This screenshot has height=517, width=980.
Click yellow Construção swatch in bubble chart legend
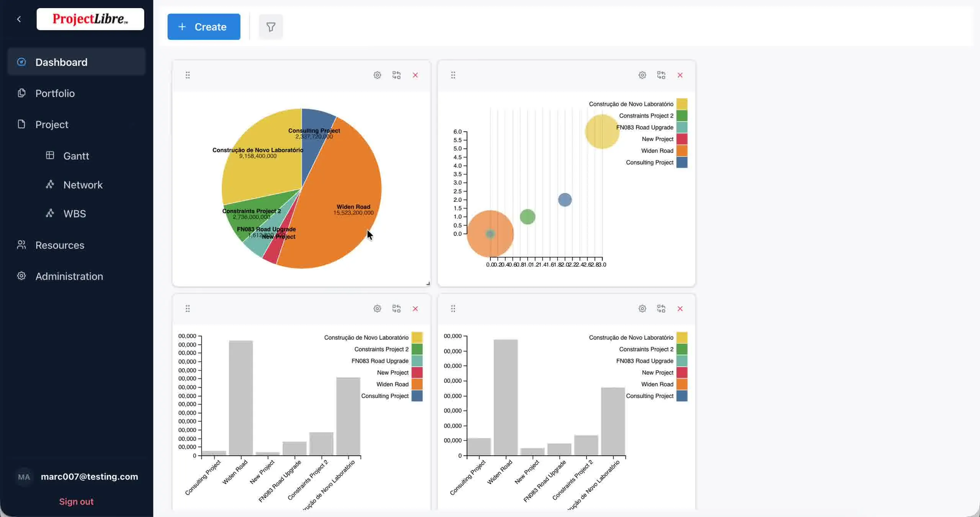point(681,104)
